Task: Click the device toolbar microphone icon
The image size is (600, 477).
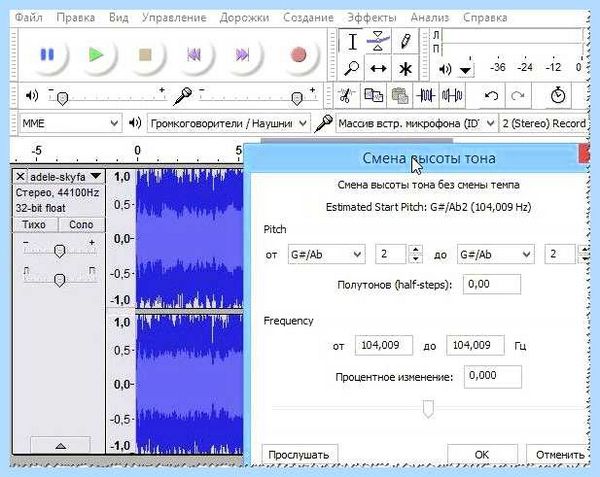Action: pos(323,123)
